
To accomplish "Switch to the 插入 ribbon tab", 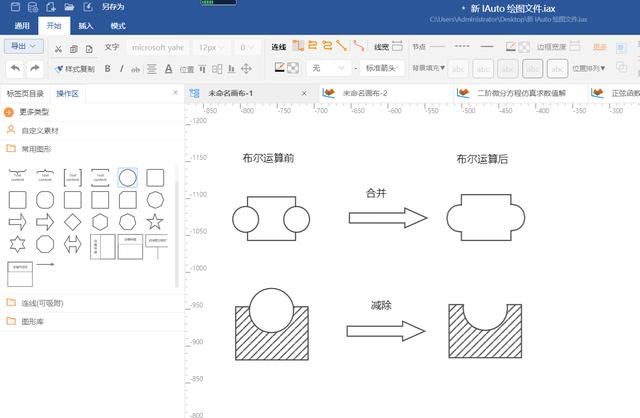I will pyautogui.click(x=86, y=26).
